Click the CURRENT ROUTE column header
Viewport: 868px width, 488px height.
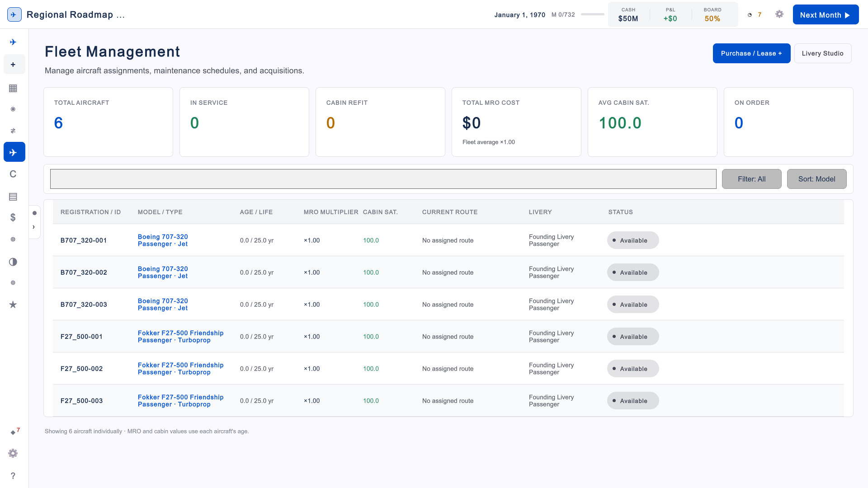point(450,212)
